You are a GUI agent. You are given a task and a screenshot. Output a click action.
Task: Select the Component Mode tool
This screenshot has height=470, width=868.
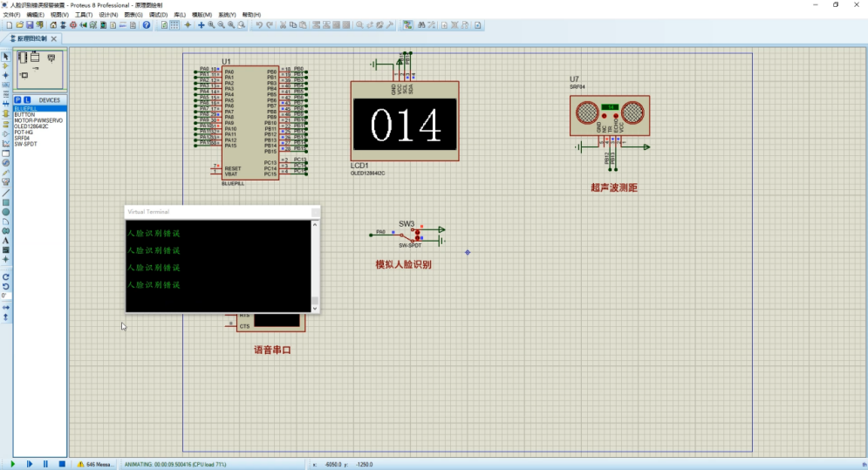pyautogui.click(x=5, y=66)
